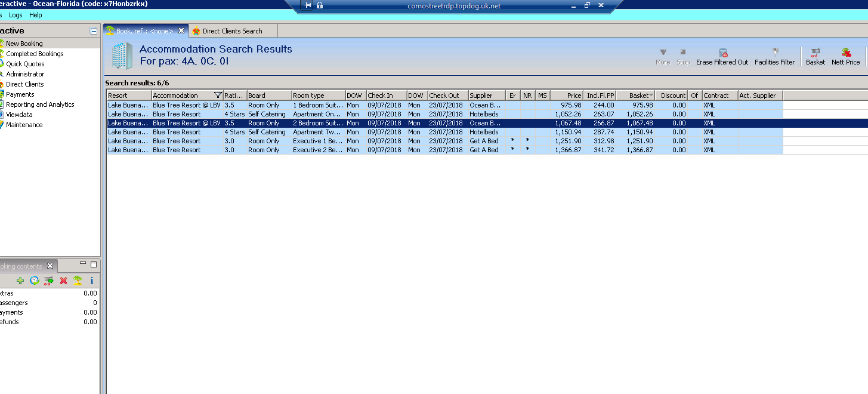Sort by the Discount column header
The width and height of the screenshot is (868, 394).
pos(672,96)
